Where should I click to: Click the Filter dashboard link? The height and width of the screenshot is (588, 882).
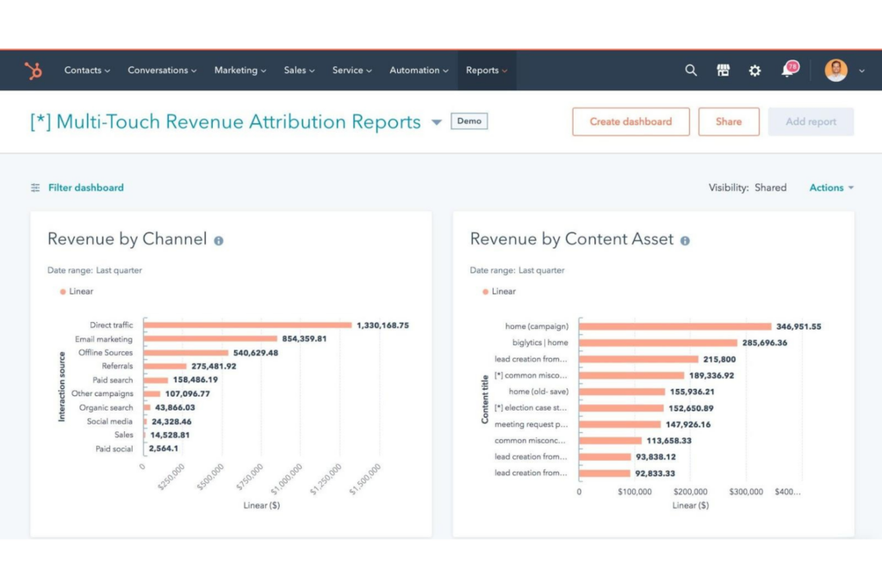tap(85, 188)
